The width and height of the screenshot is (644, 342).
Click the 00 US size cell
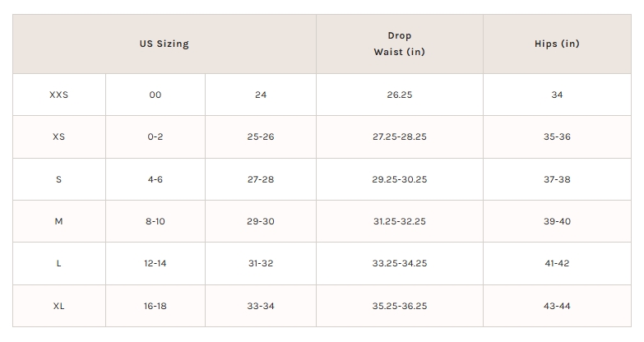pos(155,95)
